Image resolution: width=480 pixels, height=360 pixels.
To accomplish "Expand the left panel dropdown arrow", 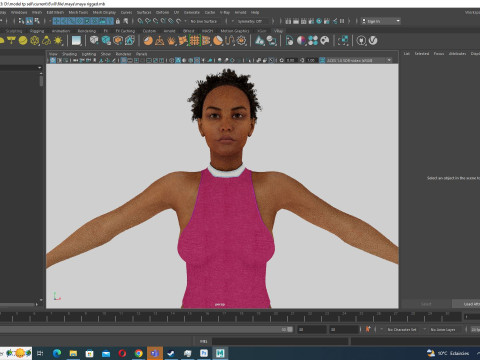I will pyautogui.click(x=40, y=68).
